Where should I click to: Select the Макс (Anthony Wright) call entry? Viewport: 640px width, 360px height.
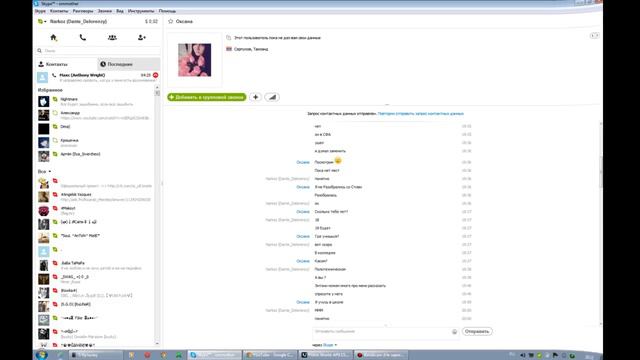(x=98, y=78)
